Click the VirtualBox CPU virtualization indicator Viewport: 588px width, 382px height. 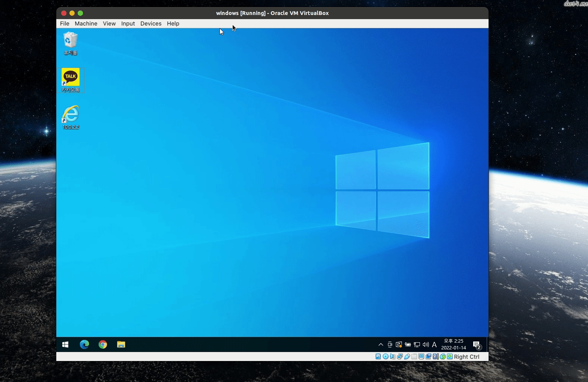click(x=435, y=357)
